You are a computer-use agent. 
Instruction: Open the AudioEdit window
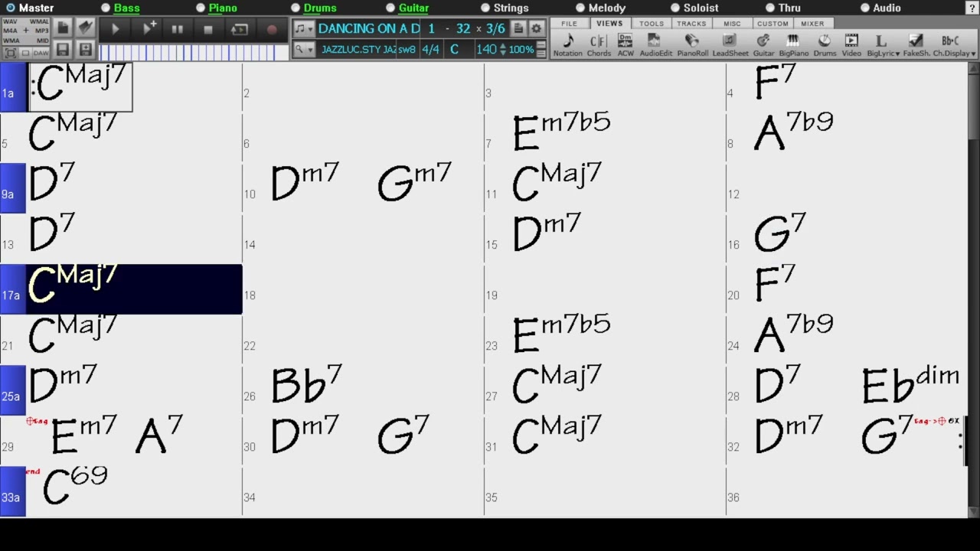655,45
